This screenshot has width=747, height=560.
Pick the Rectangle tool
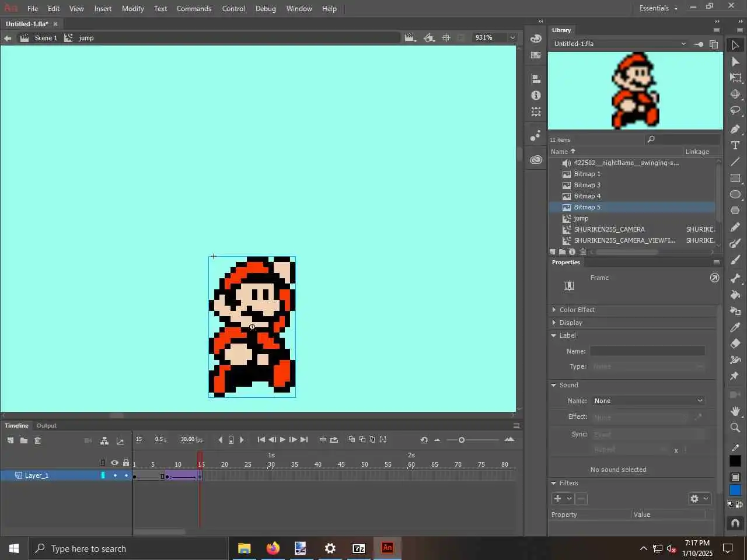coord(735,178)
